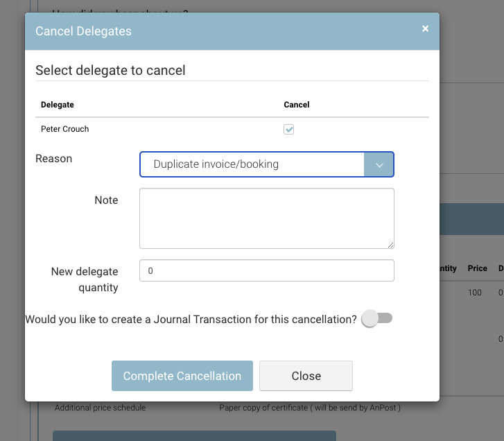Click Complete Cancellation button
The height and width of the screenshot is (441, 504).
point(182,376)
